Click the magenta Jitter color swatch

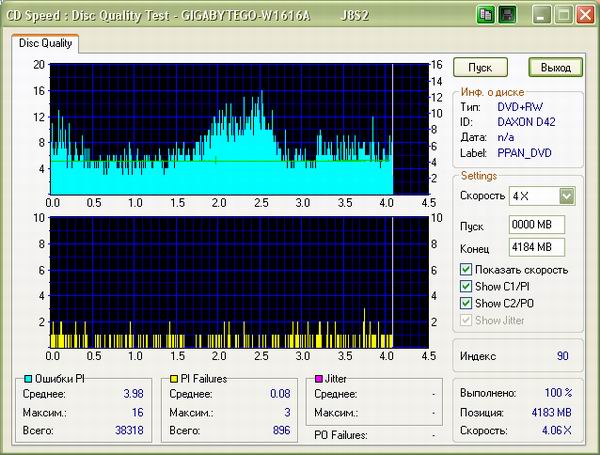pyautogui.click(x=318, y=379)
